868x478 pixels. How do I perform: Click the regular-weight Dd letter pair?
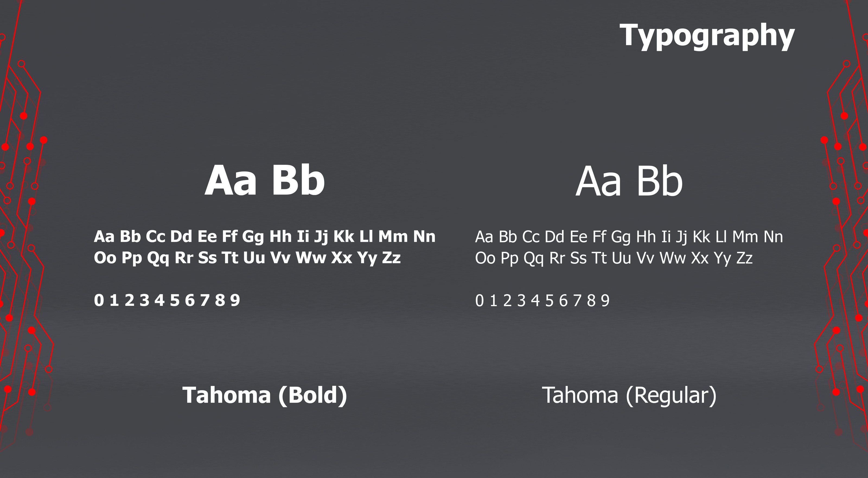point(554,237)
